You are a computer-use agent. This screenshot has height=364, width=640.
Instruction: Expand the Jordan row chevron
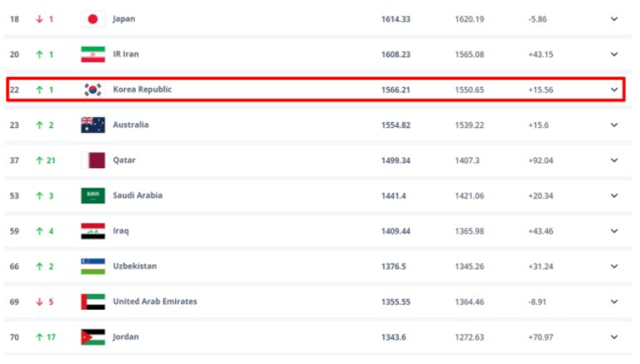(614, 337)
